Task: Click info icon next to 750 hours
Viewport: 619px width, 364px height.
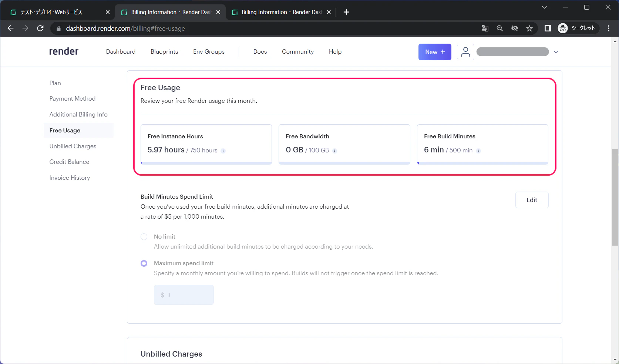Action: 223,151
